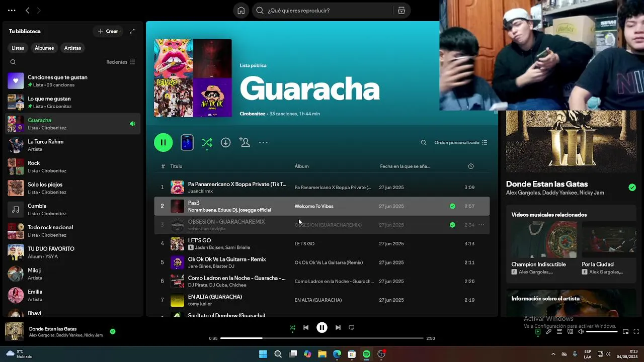Show lyrics with the microphone icon

(x=549, y=332)
